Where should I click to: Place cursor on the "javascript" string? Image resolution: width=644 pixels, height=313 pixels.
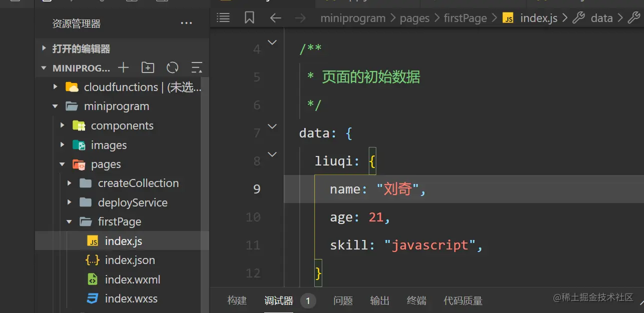[x=430, y=245]
